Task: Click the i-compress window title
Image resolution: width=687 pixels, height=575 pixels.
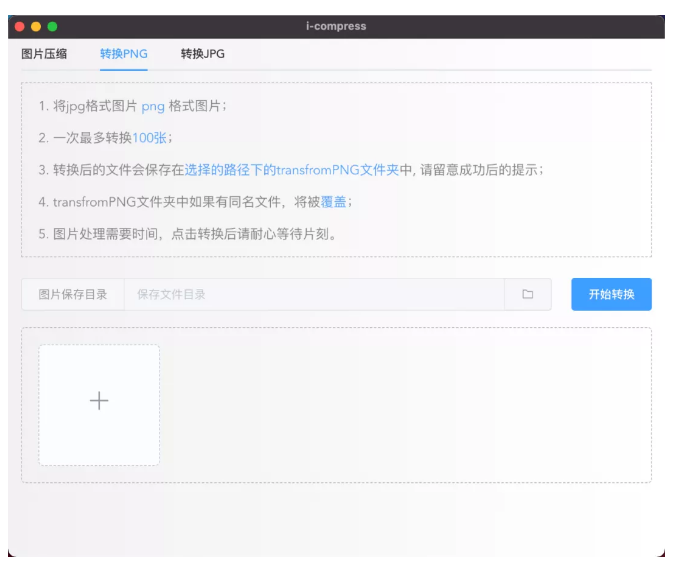Action: click(x=336, y=26)
